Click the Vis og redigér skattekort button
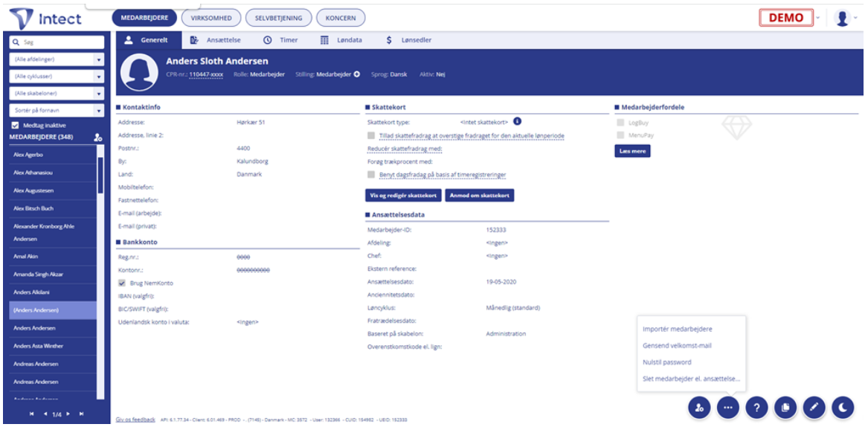The width and height of the screenshot is (868, 427). (x=403, y=196)
